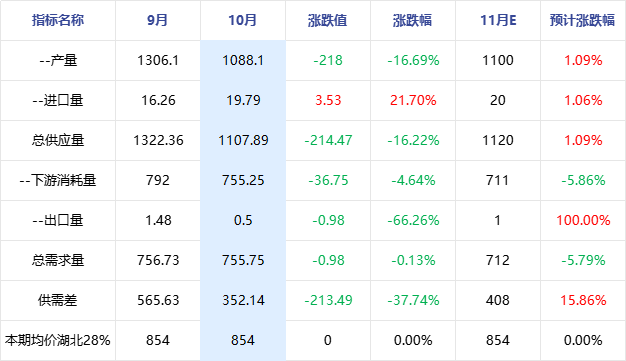Click the 0.5 export cell
This screenshot has width=626, height=361.
[x=243, y=220]
